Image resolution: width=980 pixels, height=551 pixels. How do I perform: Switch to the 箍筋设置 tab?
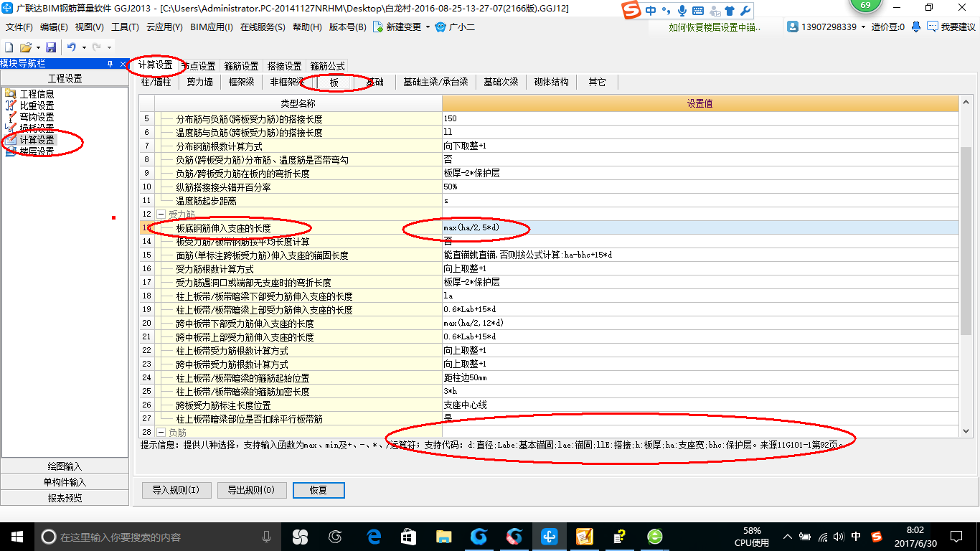click(241, 66)
